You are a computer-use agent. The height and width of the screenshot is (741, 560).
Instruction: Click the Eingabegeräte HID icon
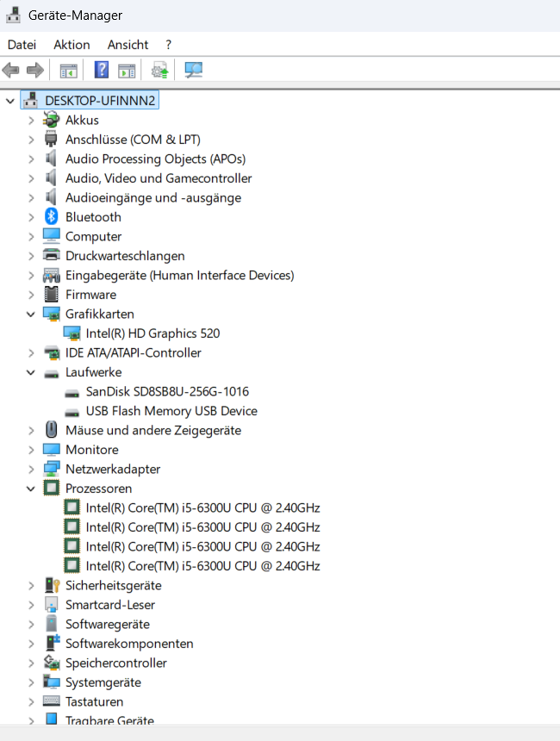coord(51,275)
